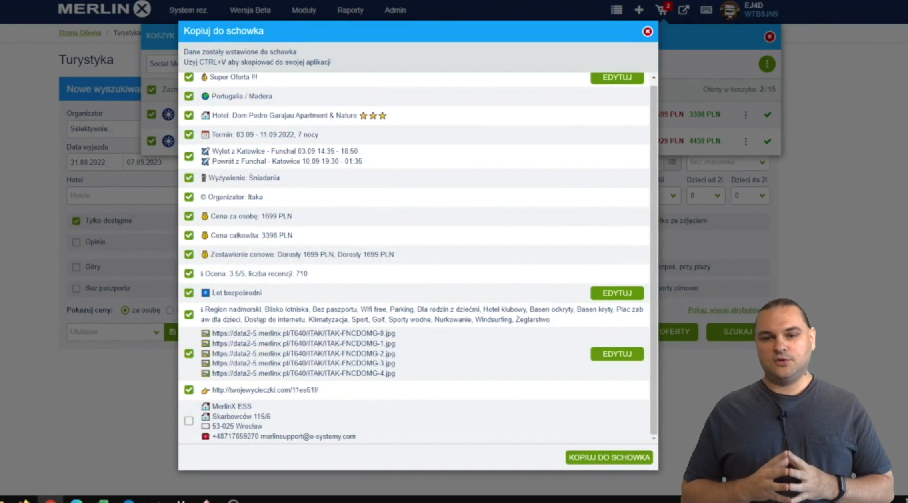The width and height of the screenshot is (908, 503).
Task: Click green checkmark of 3398 PLN offer
Action: pos(767,115)
